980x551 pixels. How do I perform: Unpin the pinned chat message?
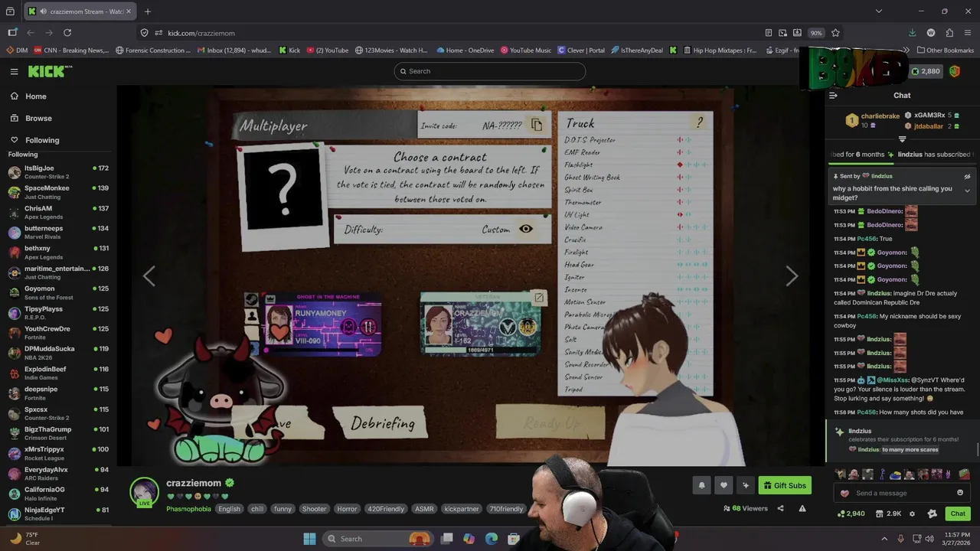pyautogui.click(x=967, y=176)
